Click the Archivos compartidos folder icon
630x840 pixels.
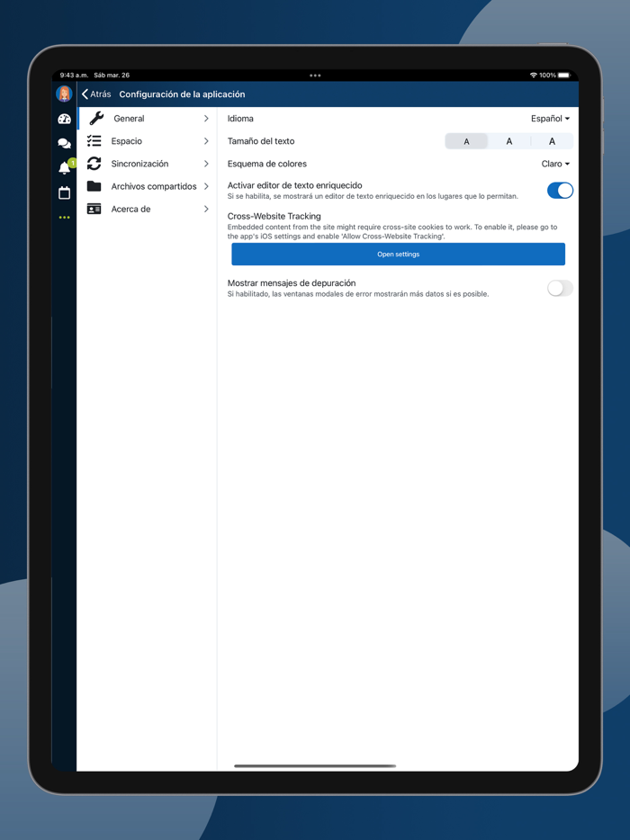pos(94,186)
